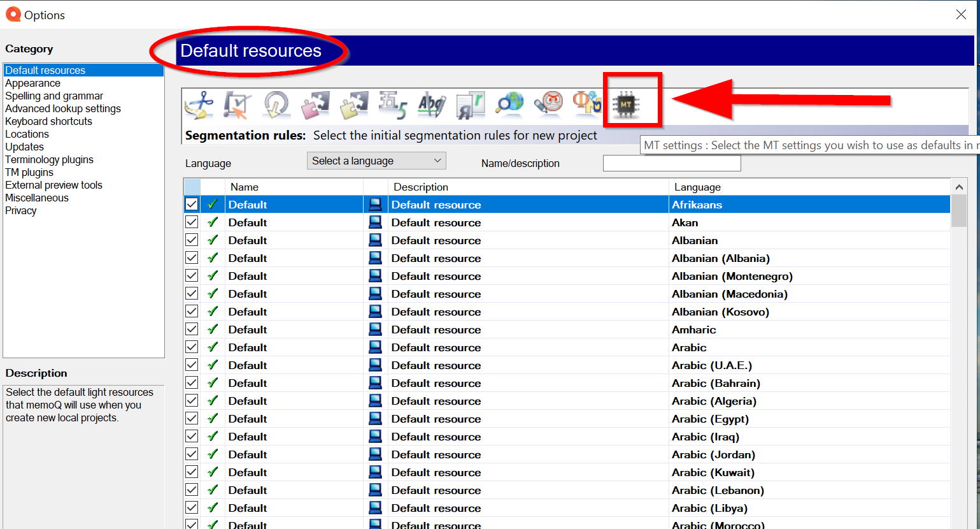Image resolution: width=980 pixels, height=529 pixels.
Task: Open QA settings checkbox-cursor icon
Action: click(238, 105)
